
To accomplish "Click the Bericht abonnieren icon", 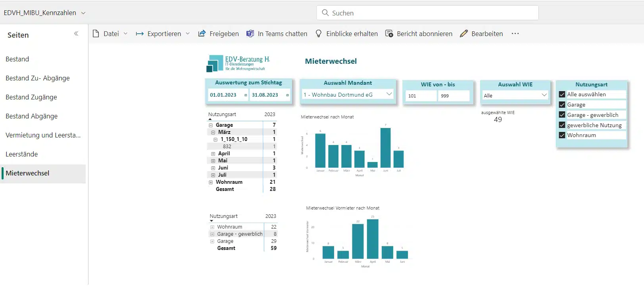I will (x=389, y=34).
